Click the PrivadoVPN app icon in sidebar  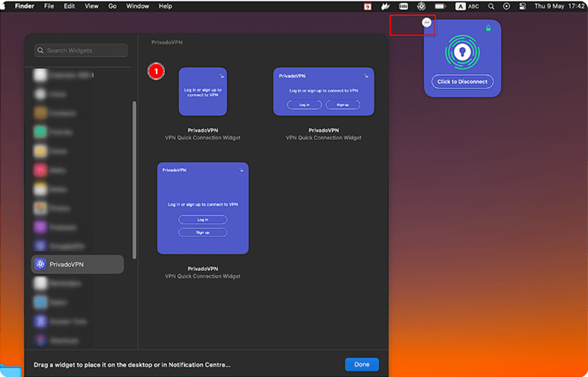coord(40,265)
